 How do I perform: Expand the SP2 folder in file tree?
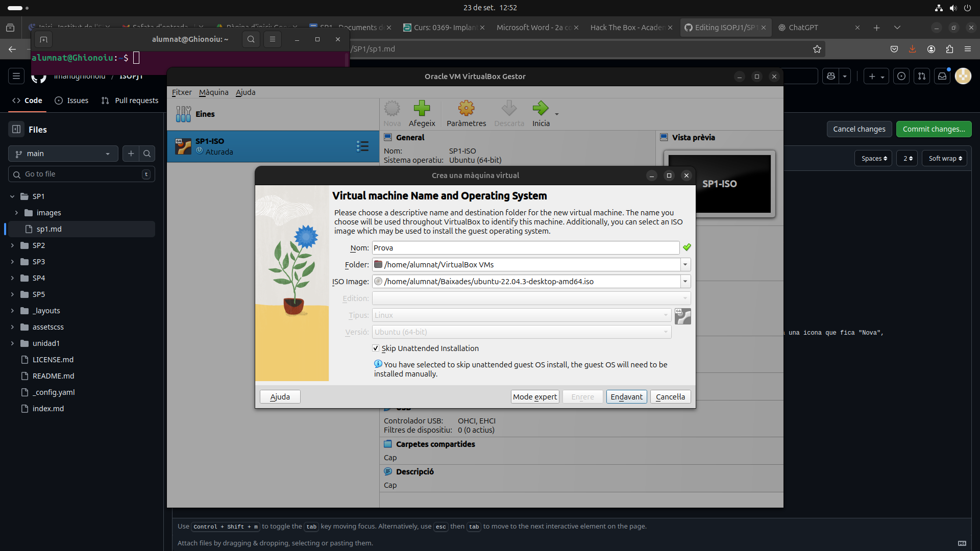(x=12, y=245)
